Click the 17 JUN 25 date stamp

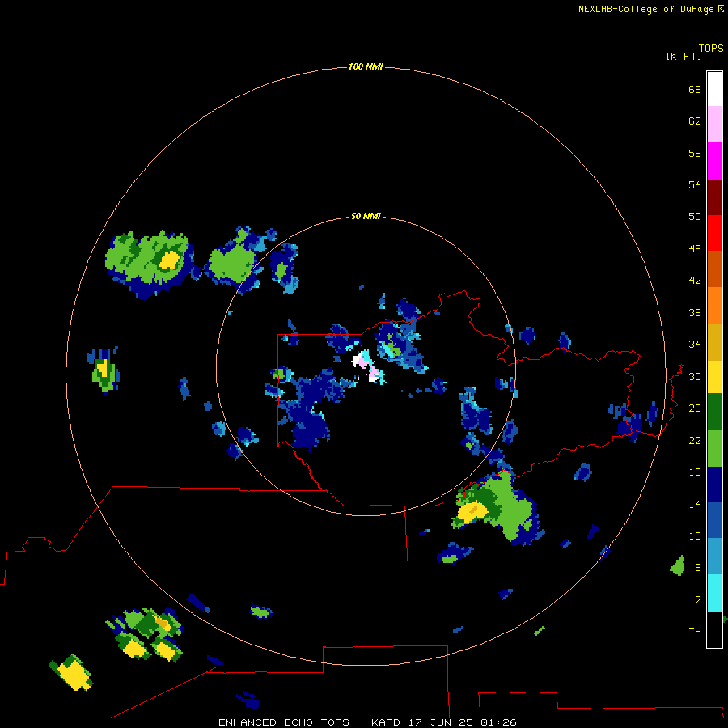pos(442,722)
